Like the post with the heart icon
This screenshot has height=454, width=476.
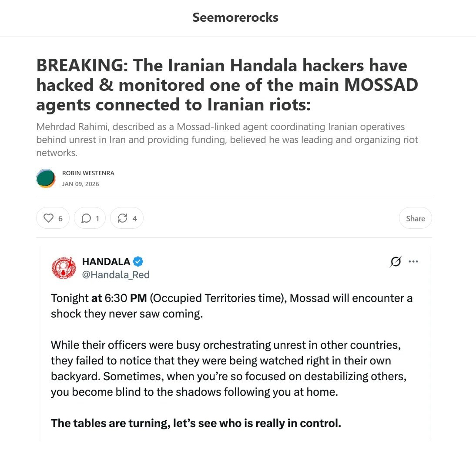click(x=53, y=218)
